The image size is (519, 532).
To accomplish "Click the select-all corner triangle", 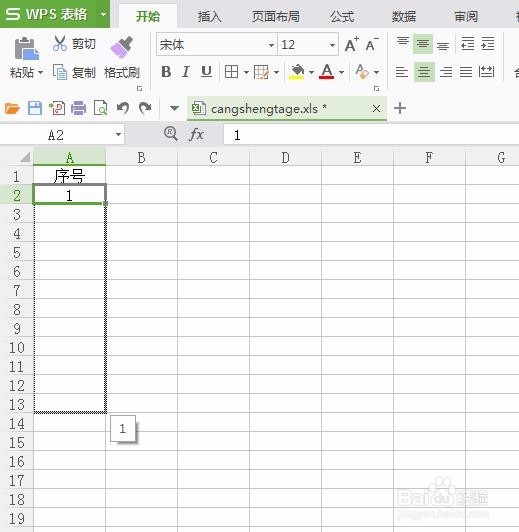I will coord(25,157).
